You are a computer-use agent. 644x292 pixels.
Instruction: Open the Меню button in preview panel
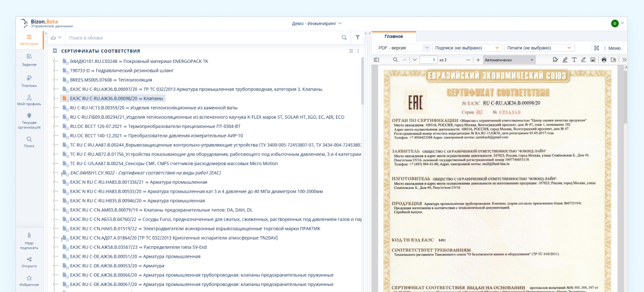[x=613, y=48]
